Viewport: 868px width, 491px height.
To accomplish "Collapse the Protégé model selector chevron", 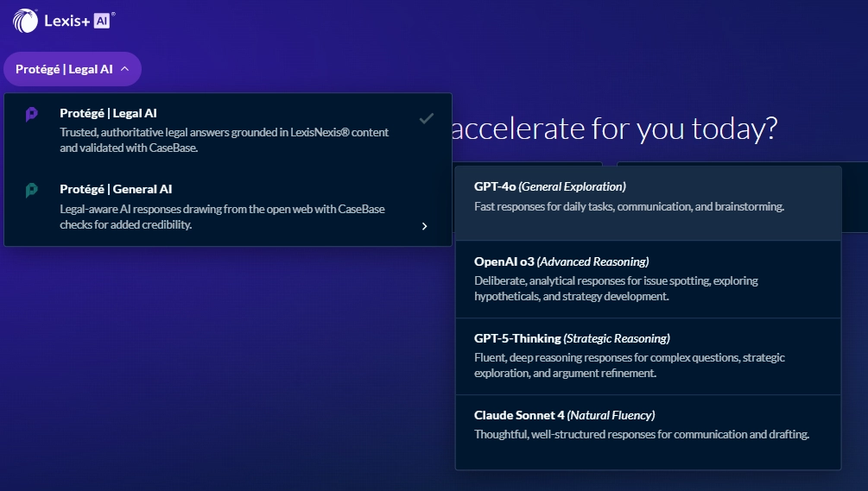I will [x=125, y=69].
